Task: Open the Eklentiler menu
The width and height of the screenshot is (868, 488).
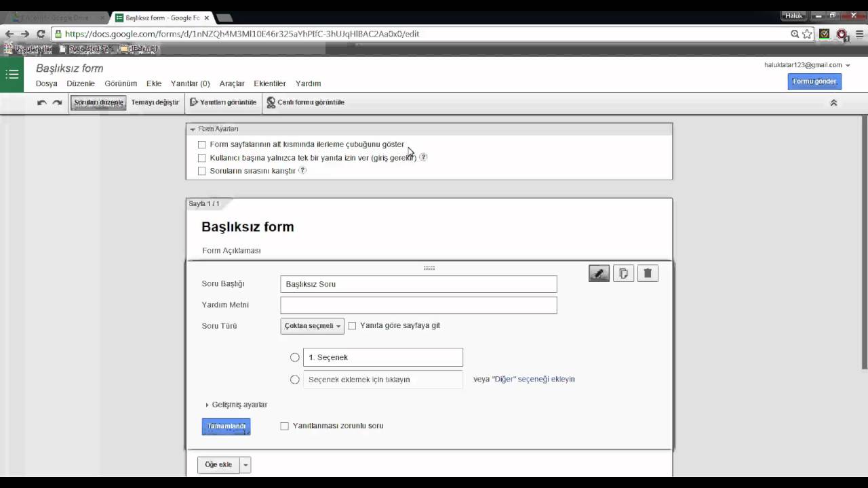Action: 270,83
